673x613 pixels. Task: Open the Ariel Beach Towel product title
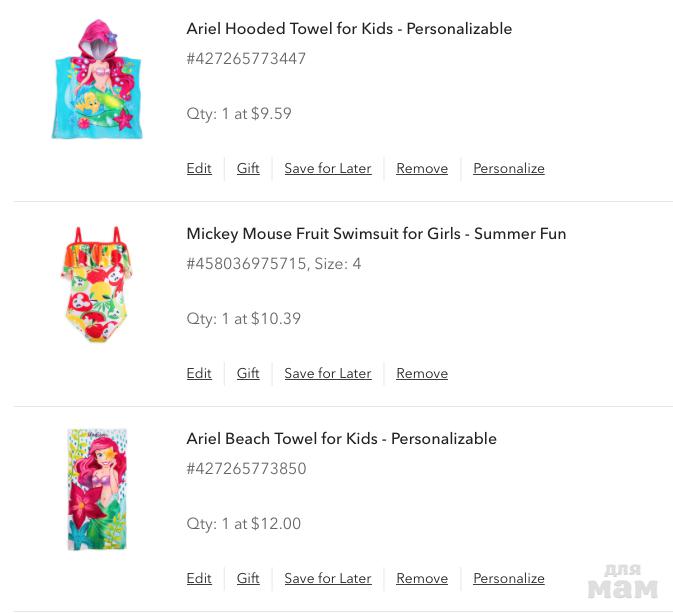(x=341, y=439)
